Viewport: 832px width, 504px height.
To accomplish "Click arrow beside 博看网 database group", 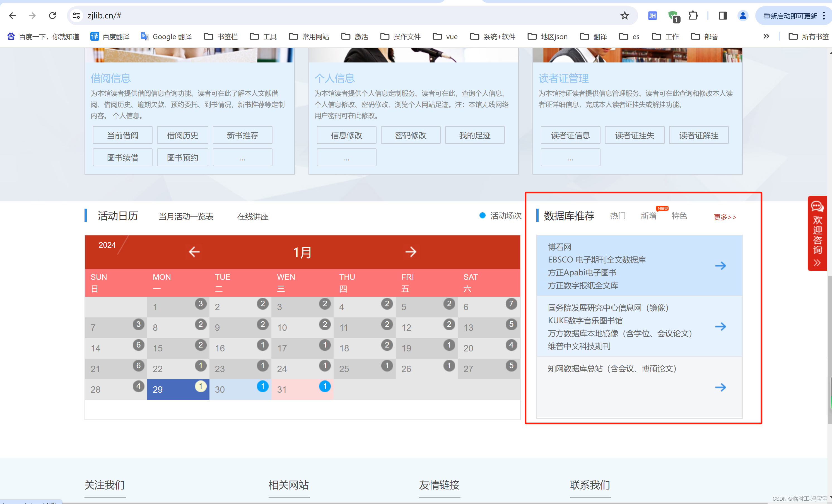I will [x=720, y=266].
